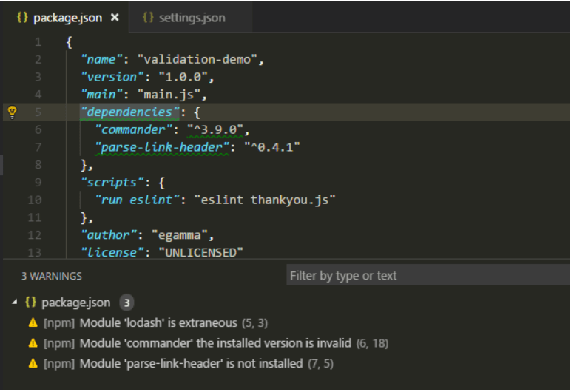Click the "author" key on line 12

click(109, 235)
